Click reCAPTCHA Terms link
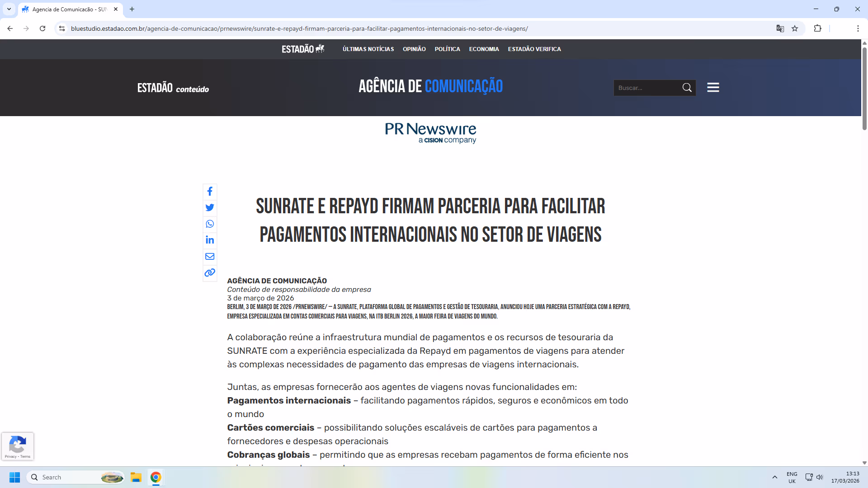The height and width of the screenshot is (488, 868). click(x=25, y=457)
